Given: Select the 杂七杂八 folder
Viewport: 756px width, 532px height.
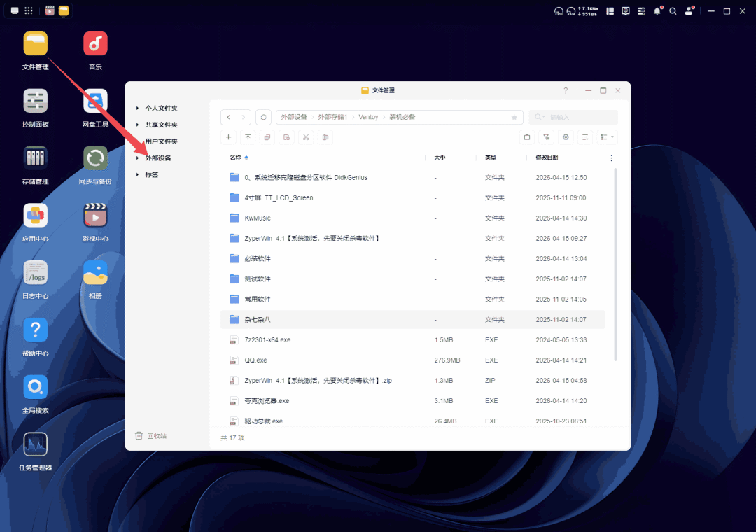Looking at the screenshot, I should pyautogui.click(x=413, y=319).
